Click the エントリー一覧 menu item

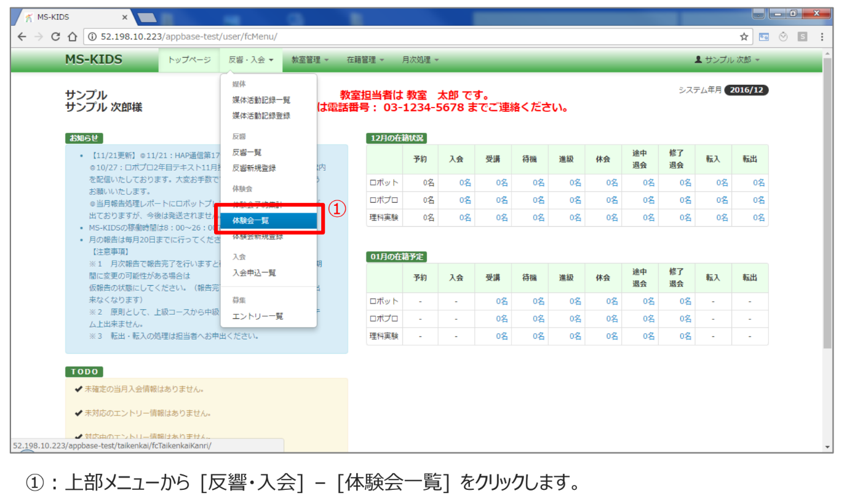258,317
